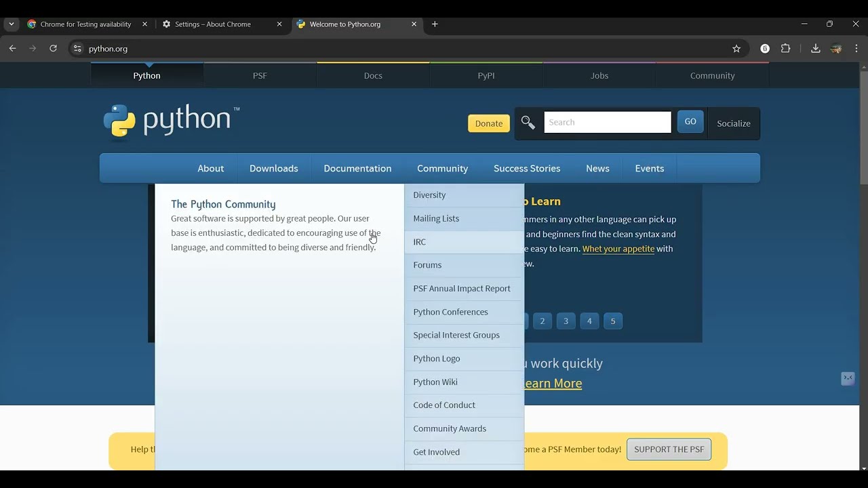Choose Python Wiki submenu entry

pyautogui.click(x=464, y=382)
